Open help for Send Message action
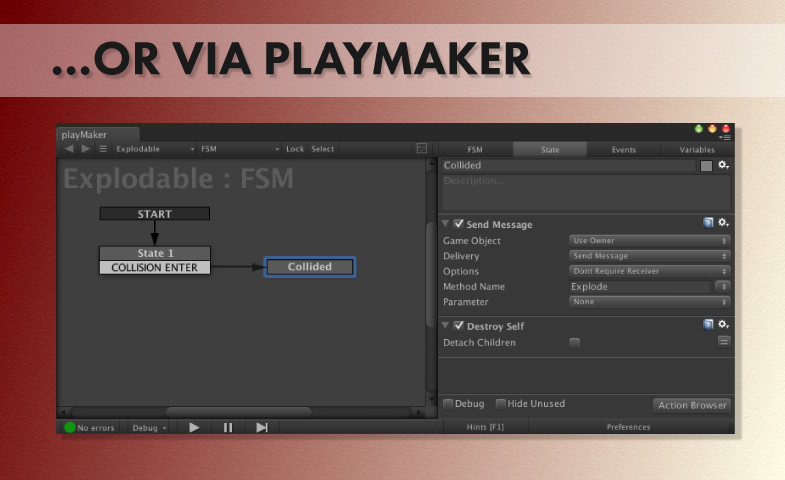This screenshot has width=785, height=480. coord(708,223)
